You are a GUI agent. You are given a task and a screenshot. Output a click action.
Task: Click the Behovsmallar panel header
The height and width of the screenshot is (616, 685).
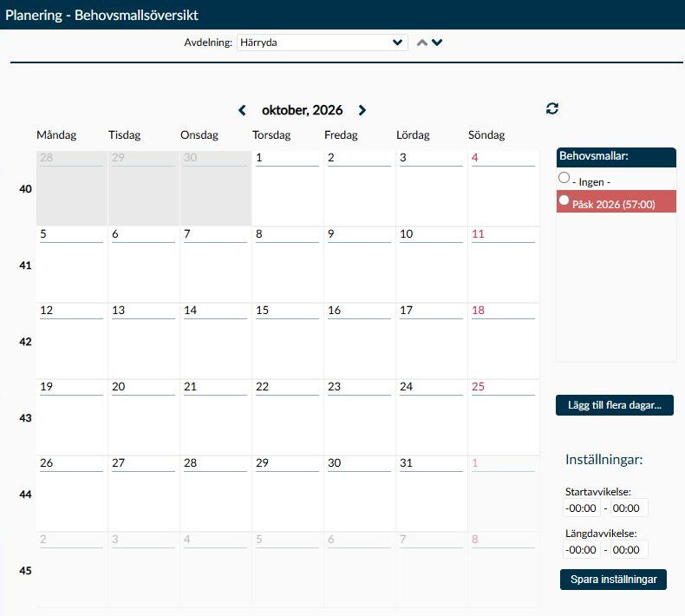click(x=616, y=157)
